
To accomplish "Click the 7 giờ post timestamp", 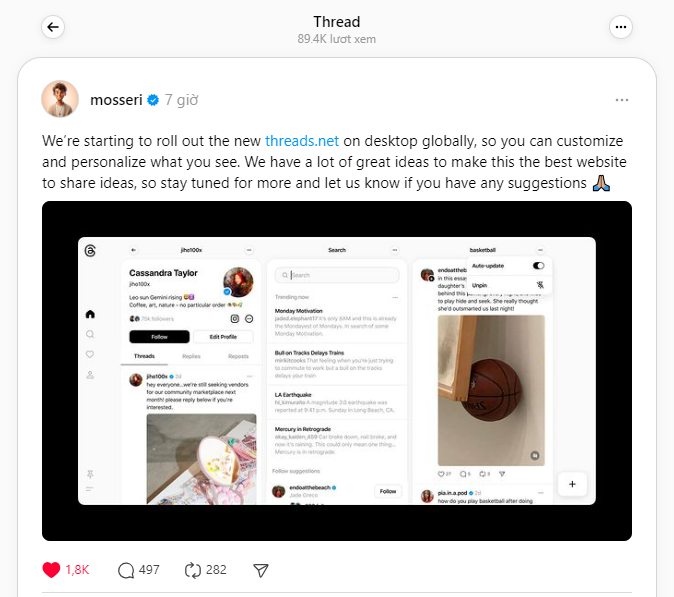I will (181, 100).
